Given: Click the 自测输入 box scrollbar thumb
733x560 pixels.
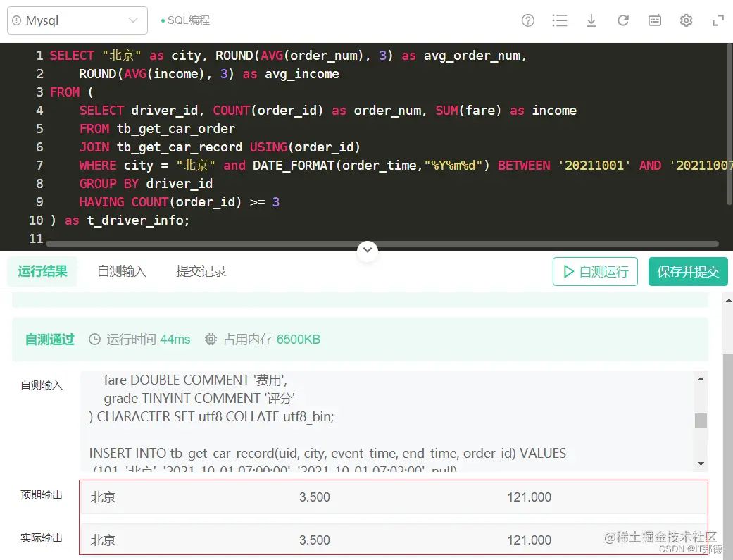Looking at the screenshot, I should (x=701, y=421).
